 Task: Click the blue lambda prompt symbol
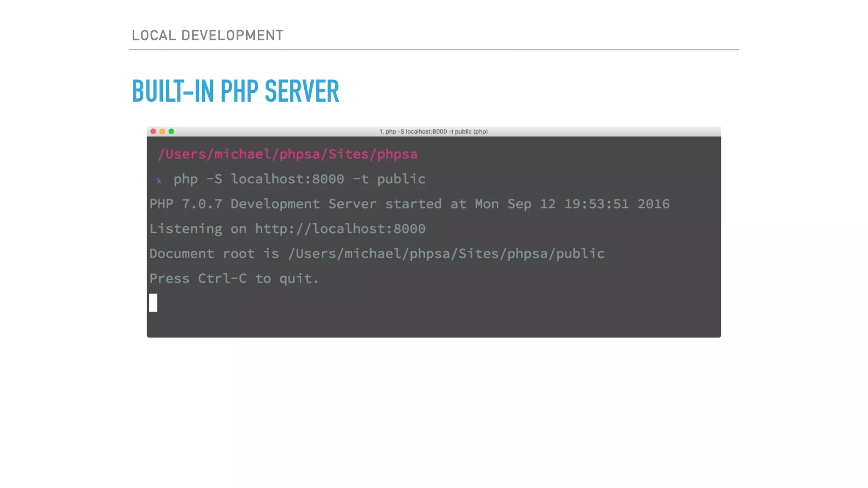click(159, 180)
